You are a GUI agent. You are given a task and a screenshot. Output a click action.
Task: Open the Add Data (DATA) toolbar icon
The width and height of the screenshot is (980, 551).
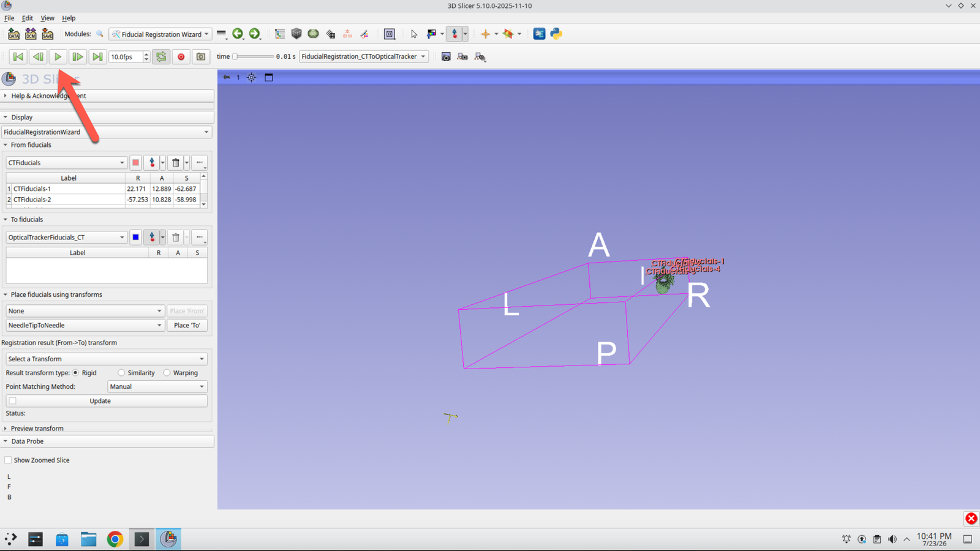tap(13, 34)
